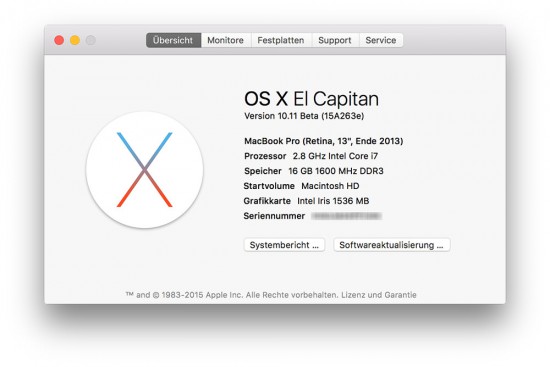This screenshot has height=367, width=550.
Task: Switch to the Monitore tab
Action: coord(226,40)
